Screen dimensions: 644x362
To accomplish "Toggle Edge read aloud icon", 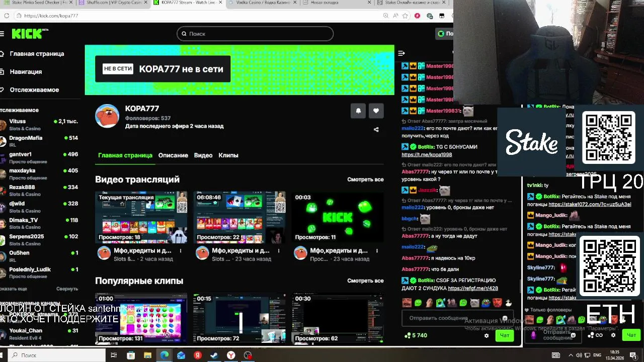I will coord(395,16).
